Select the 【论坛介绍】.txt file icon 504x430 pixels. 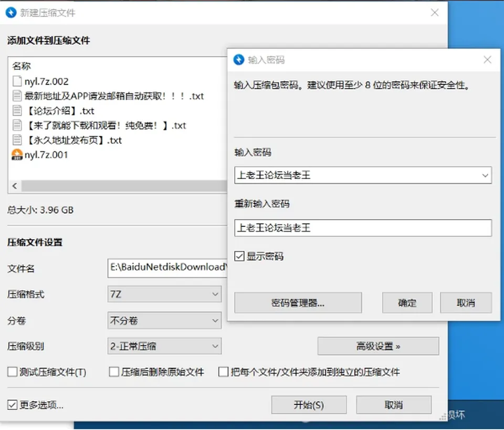(17, 111)
